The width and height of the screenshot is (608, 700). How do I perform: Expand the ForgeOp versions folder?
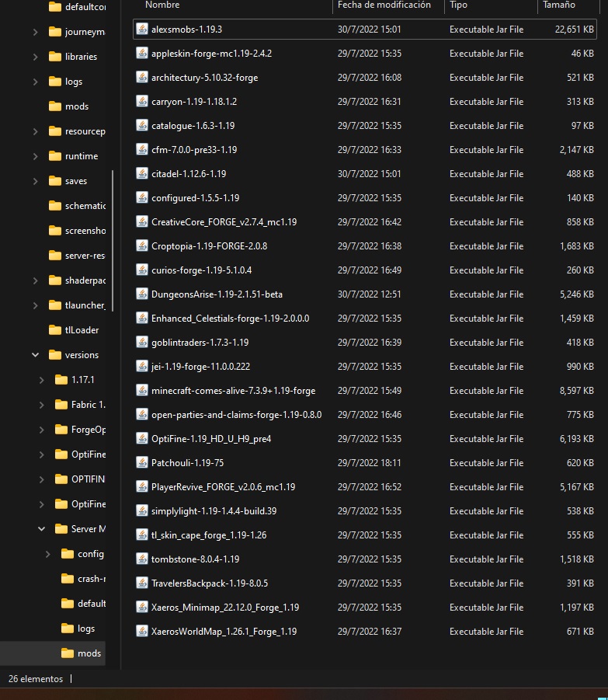point(41,430)
